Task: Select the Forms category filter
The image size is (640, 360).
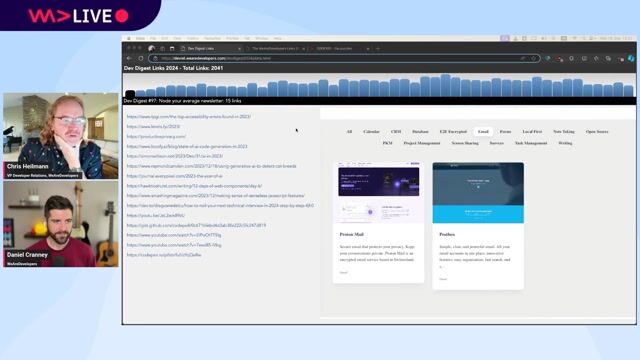Action: tap(505, 131)
